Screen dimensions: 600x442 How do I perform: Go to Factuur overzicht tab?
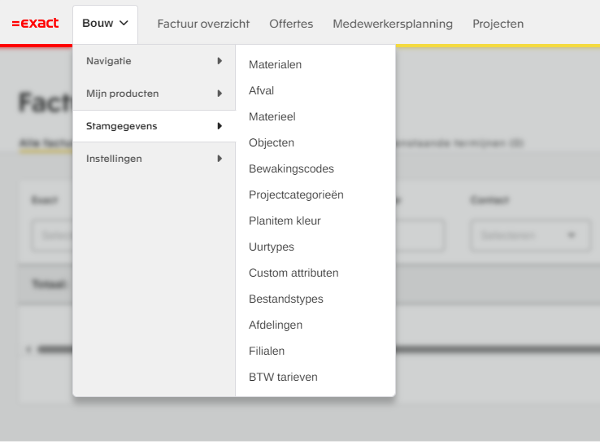point(203,23)
